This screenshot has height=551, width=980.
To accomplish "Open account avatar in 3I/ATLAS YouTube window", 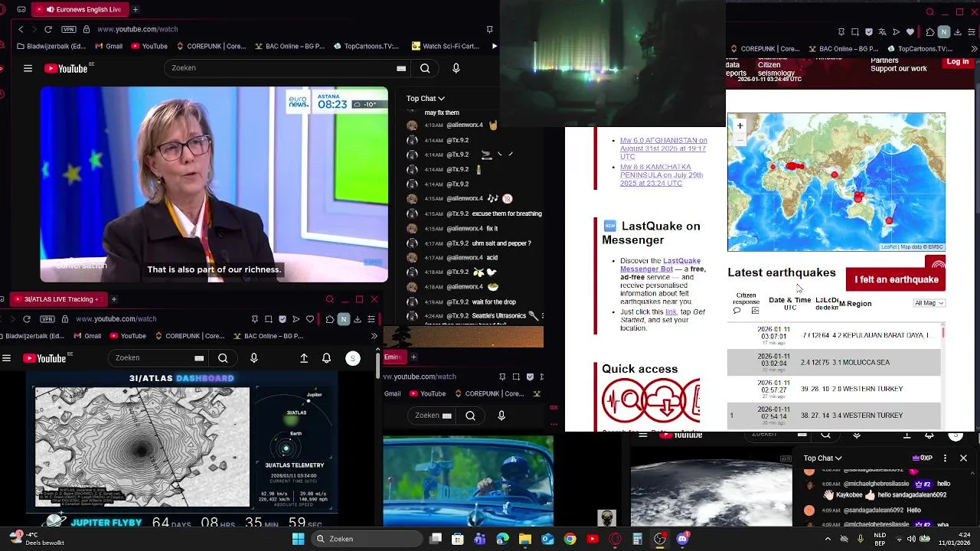I will [x=353, y=358].
